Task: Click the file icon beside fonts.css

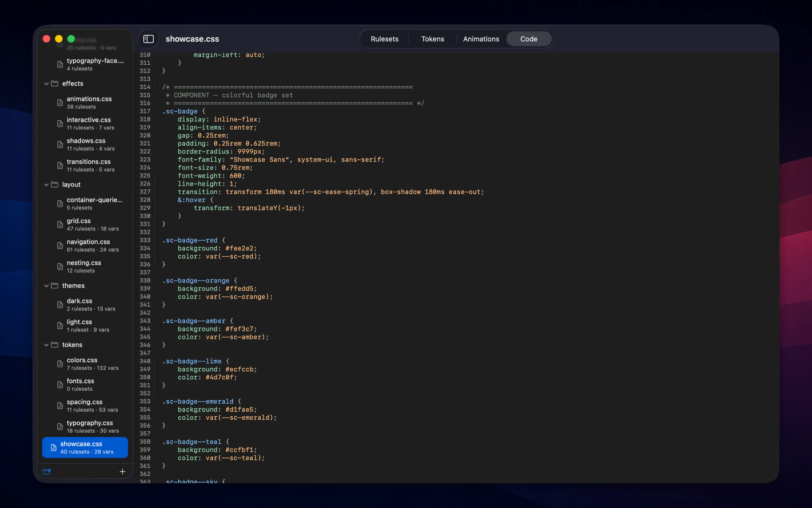Action: (x=60, y=385)
